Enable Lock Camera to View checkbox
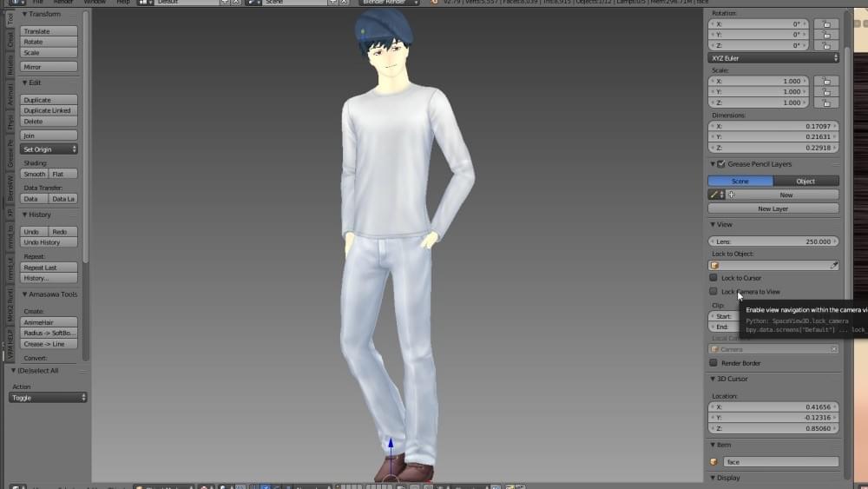This screenshot has height=489, width=868. [713, 291]
